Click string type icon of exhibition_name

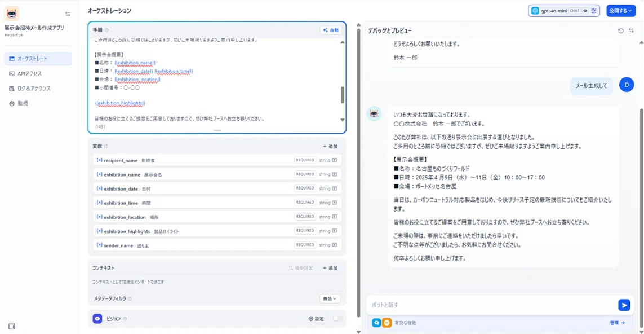[335, 174]
